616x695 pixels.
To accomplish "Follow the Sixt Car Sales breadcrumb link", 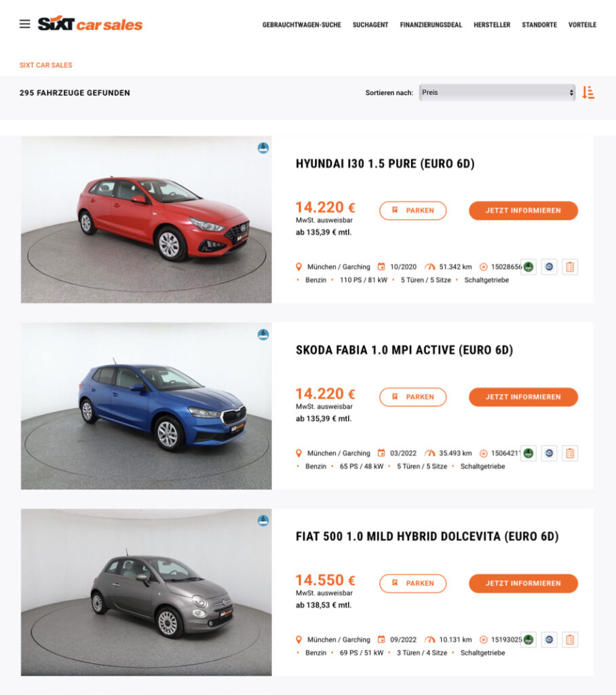I will tap(45, 65).
